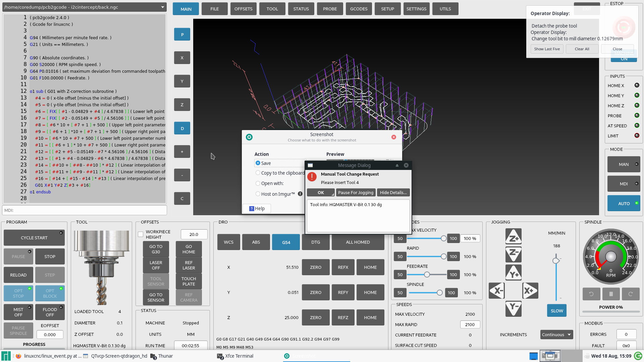
Task: Toggle FLOOD OFF coolant button
Action: point(50,312)
